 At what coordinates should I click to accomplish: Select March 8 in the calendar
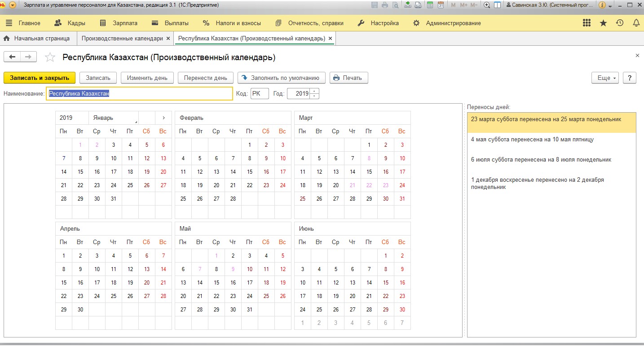coord(369,158)
